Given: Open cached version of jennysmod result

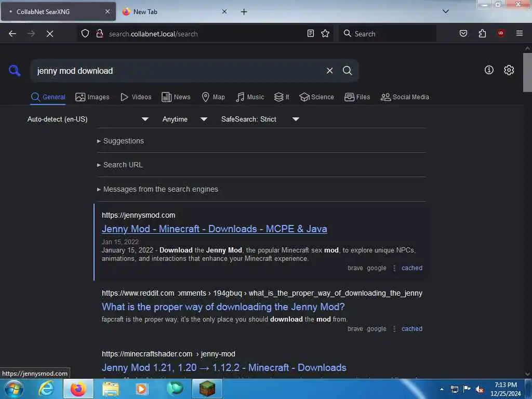Looking at the screenshot, I should tap(412, 268).
